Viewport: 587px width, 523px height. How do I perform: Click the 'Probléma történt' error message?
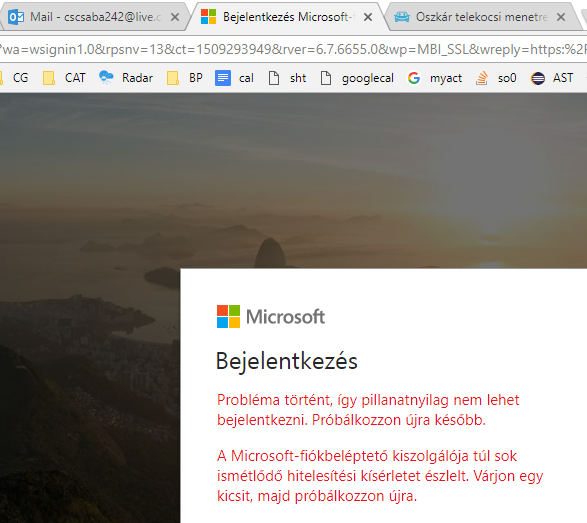pyautogui.click(x=368, y=410)
